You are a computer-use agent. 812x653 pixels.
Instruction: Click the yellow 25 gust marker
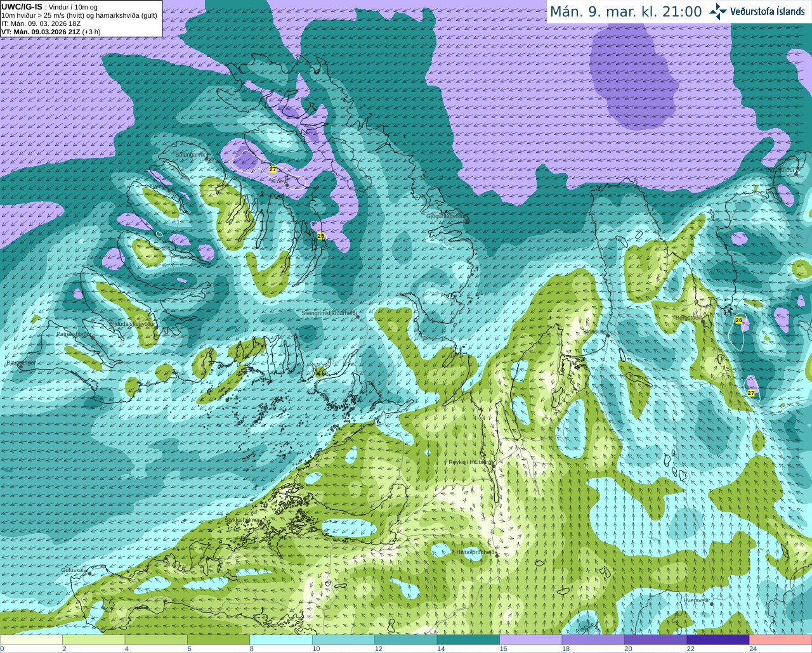[x=321, y=236]
